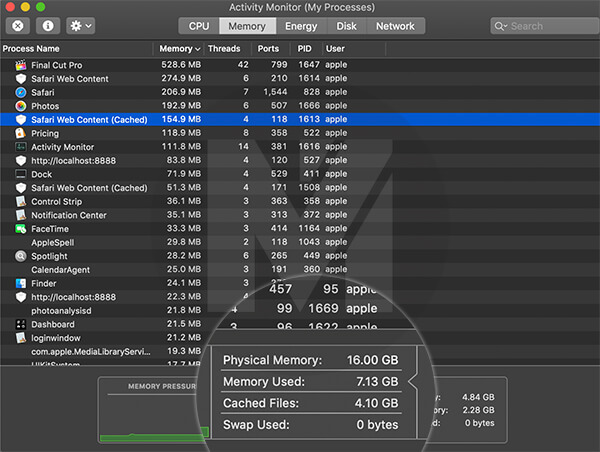Viewport: 600px width, 452px height.
Task: Open the Energy tab
Action: point(301,26)
